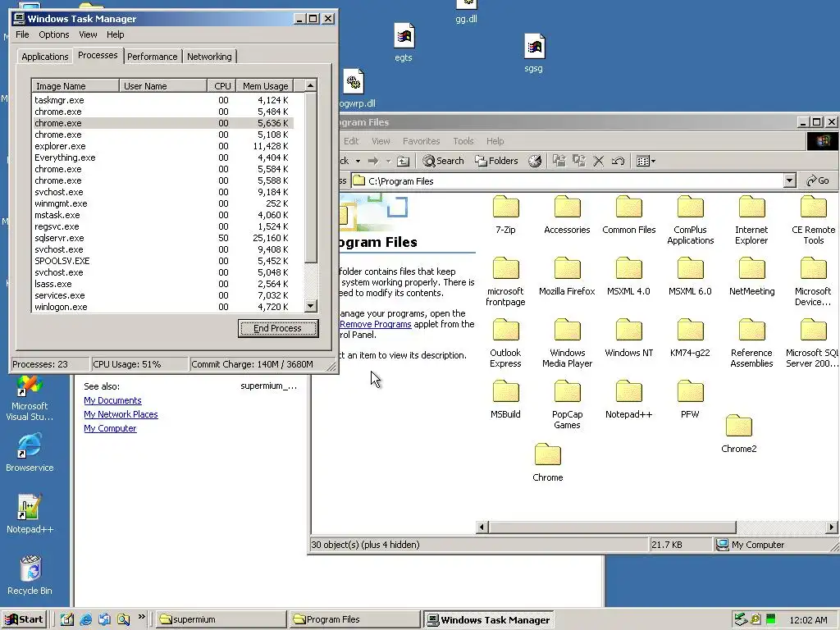The image size is (840, 630).
Task: Open the Windows Media Player folder
Action: click(567, 344)
